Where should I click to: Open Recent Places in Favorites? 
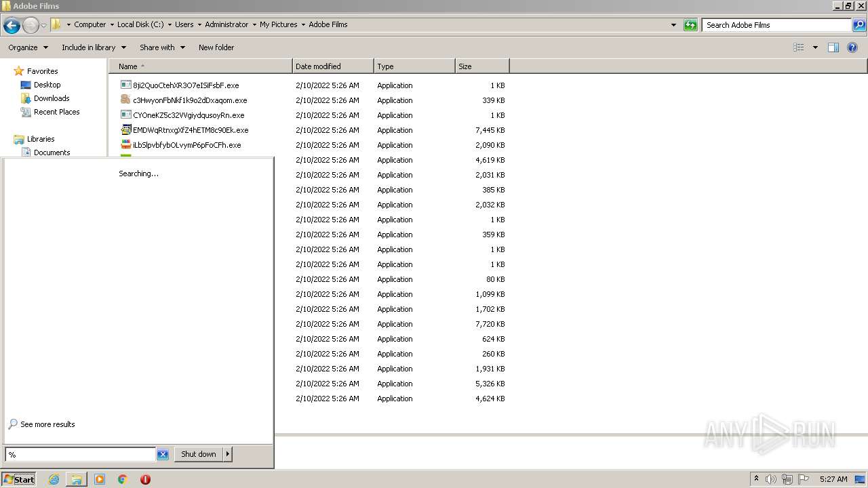click(56, 112)
